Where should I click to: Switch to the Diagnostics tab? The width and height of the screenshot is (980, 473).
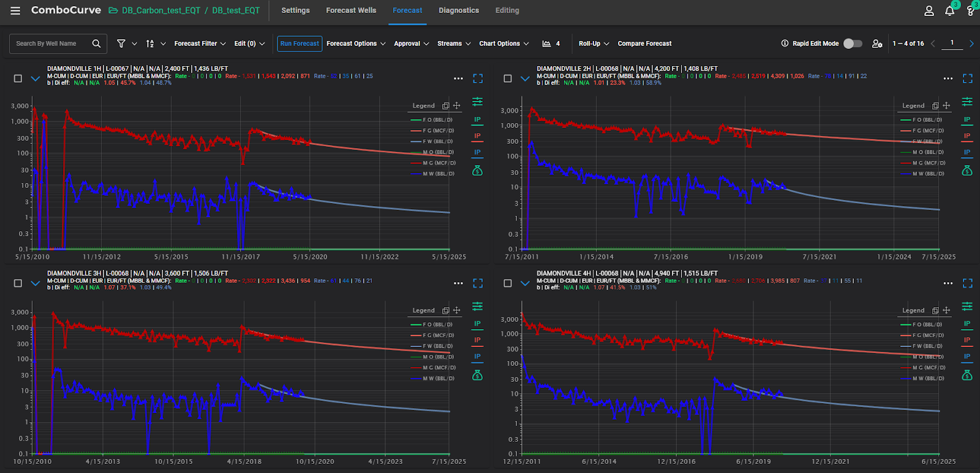pyautogui.click(x=459, y=10)
